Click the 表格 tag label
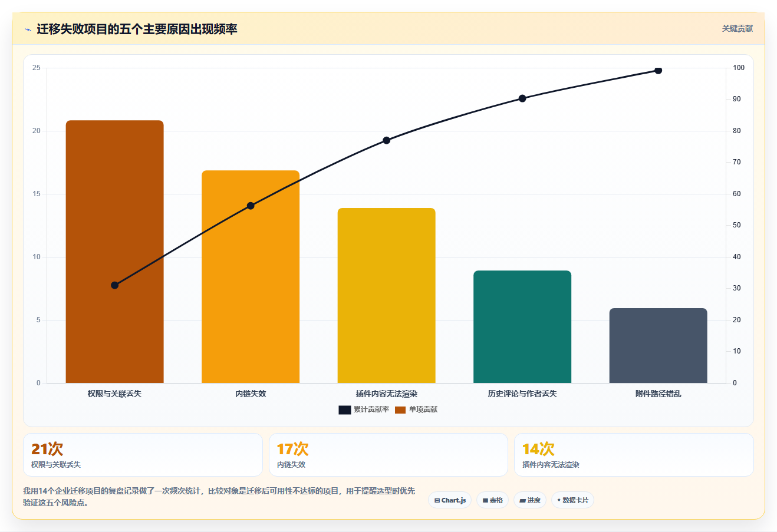The width and height of the screenshot is (777, 532). pyautogui.click(x=496, y=500)
